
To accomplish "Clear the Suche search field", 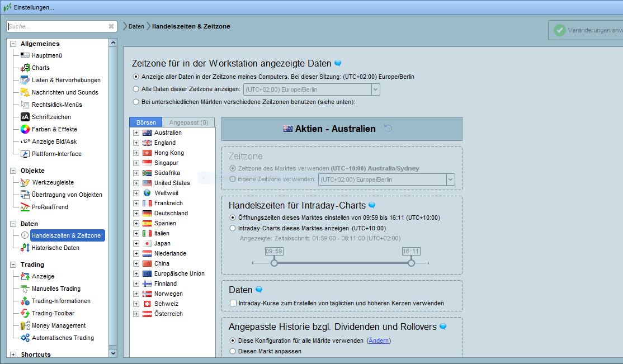I will [111, 26].
